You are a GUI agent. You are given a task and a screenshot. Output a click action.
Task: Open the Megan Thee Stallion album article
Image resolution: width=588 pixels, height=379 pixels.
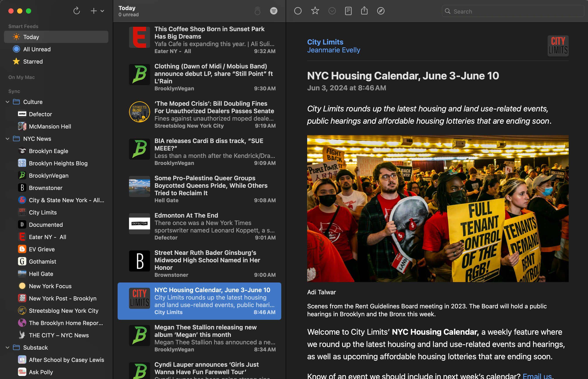click(x=199, y=338)
